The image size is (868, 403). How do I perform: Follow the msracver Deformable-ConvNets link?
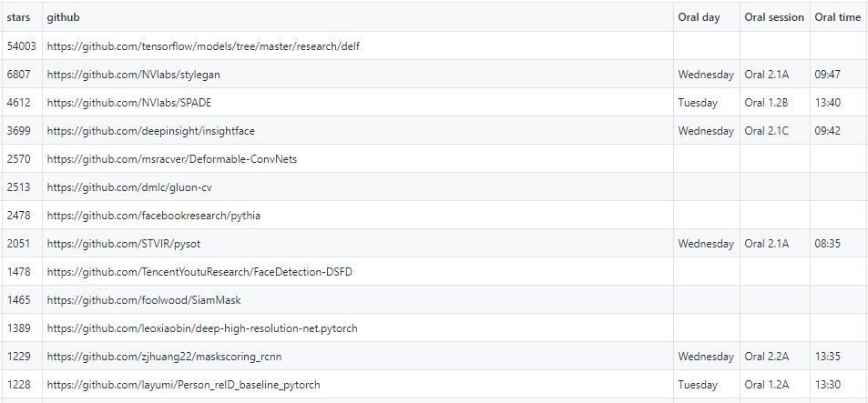tap(172, 159)
